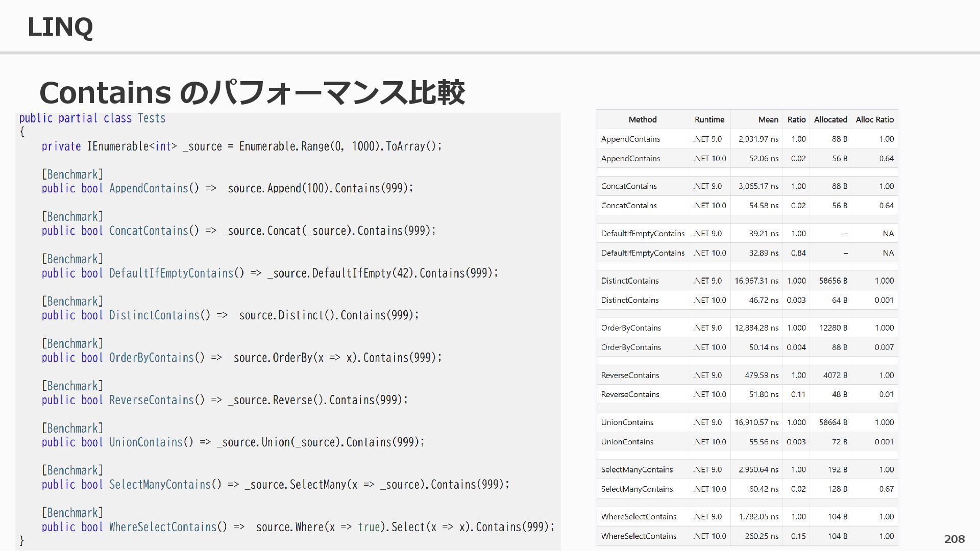Click the Method column header
Viewport: 980px width, 551px height.
tap(642, 119)
